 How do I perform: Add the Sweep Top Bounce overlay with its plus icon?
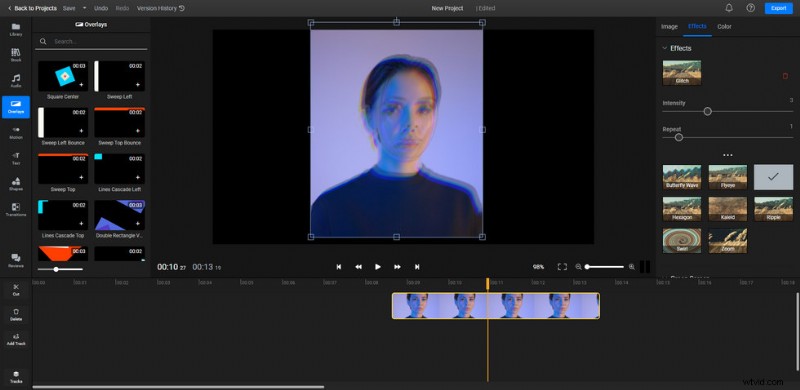(x=137, y=131)
